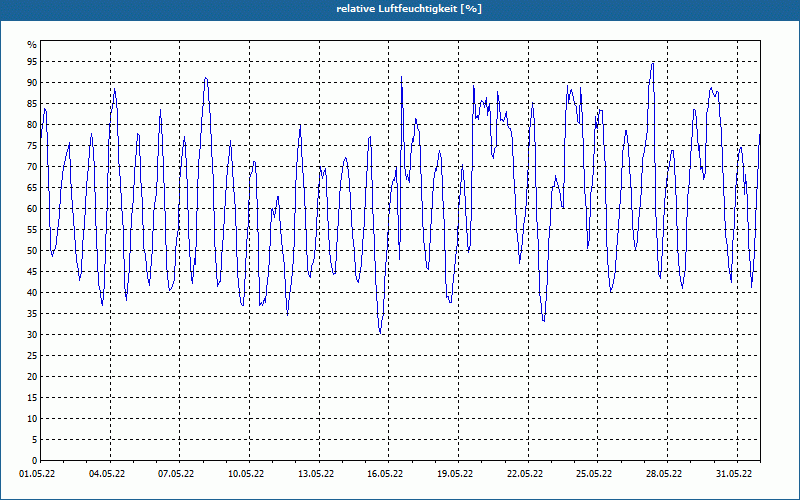800x500 pixels.
Task: Click the y-axis value 5
Action: (35, 440)
